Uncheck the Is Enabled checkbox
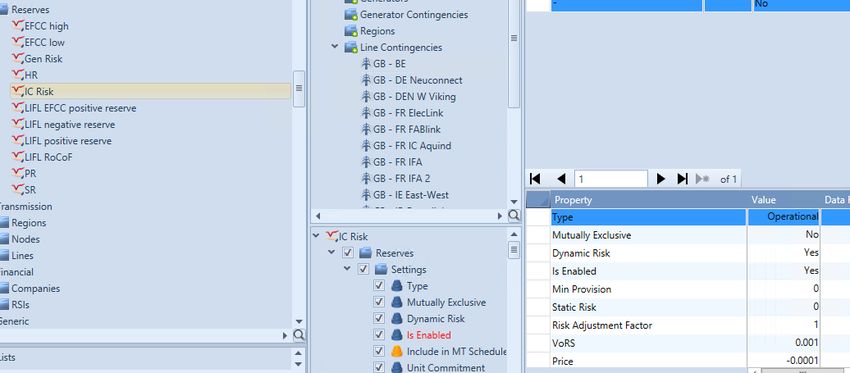The height and width of the screenshot is (373, 850). point(379,335)
